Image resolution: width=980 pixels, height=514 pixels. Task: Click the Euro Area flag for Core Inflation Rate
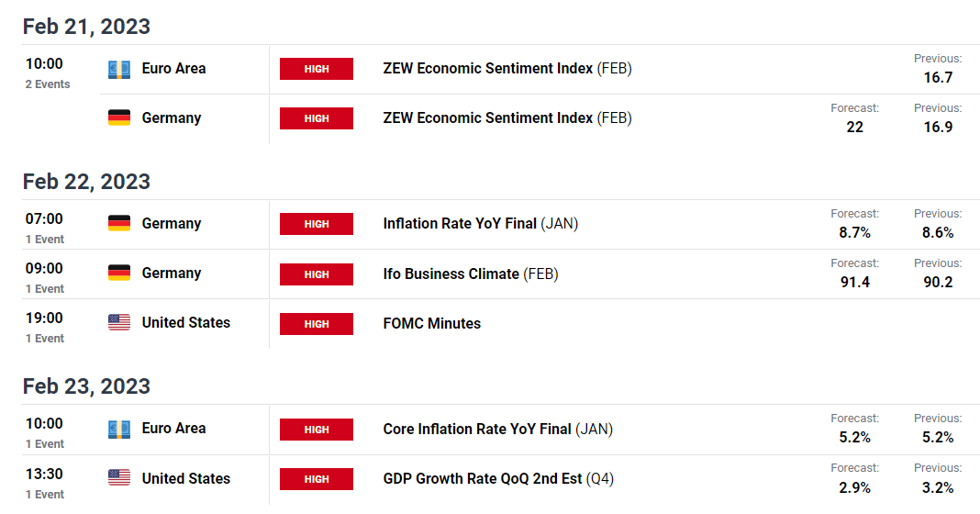coord(118,429)
